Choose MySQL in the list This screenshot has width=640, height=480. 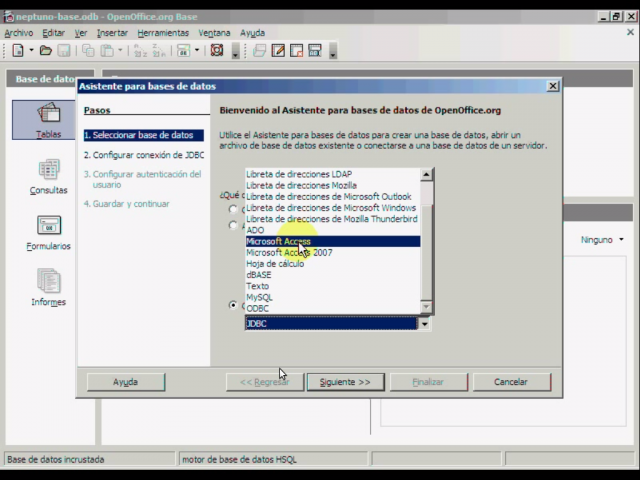click(x=333, y=298)
